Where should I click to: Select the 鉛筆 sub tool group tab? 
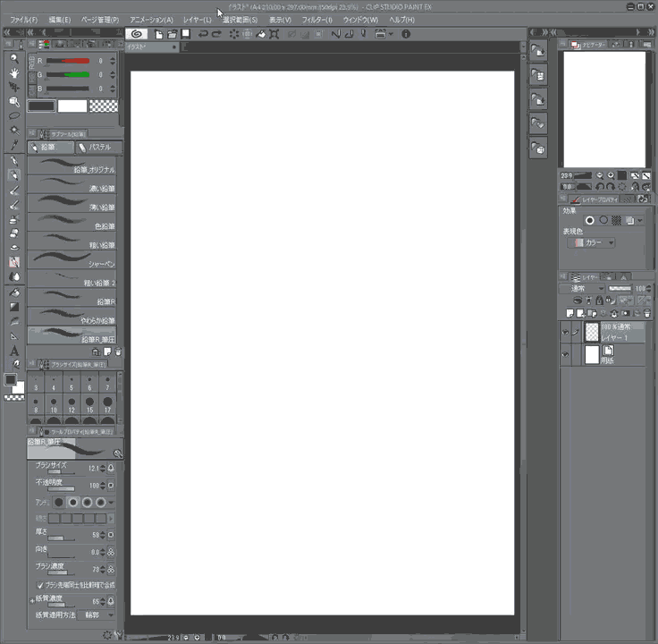point(50,148)
